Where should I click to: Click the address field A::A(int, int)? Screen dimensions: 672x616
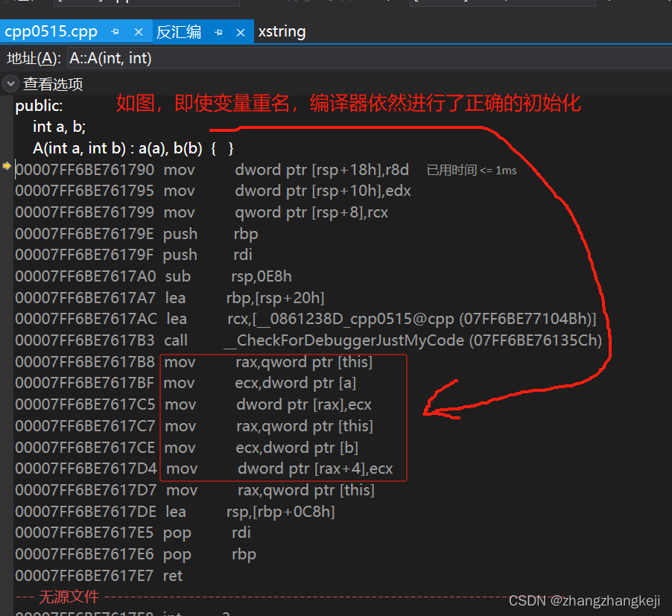click(369, 58)
